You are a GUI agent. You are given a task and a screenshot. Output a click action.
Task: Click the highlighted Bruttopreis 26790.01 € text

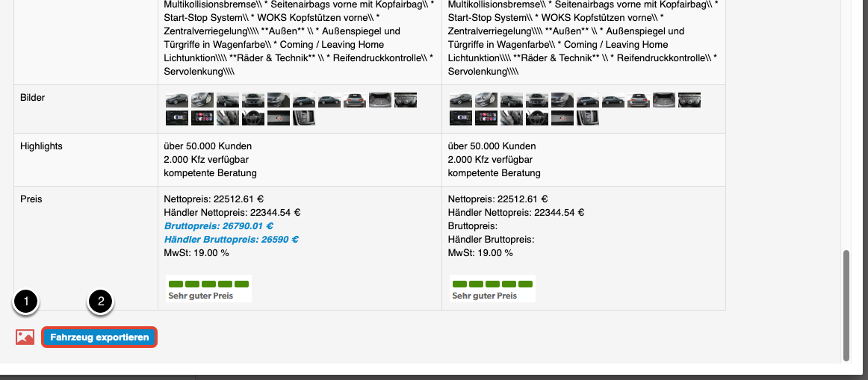[218, 226]
